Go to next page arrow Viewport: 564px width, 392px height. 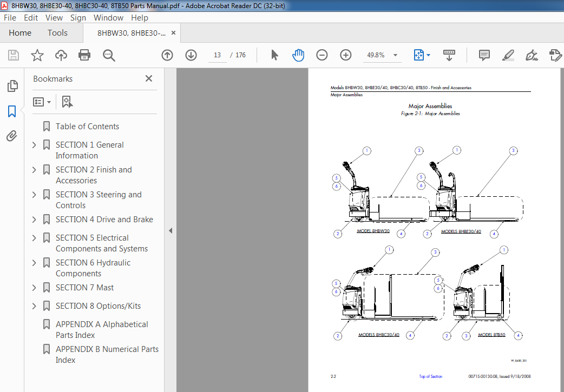[191, 55]
